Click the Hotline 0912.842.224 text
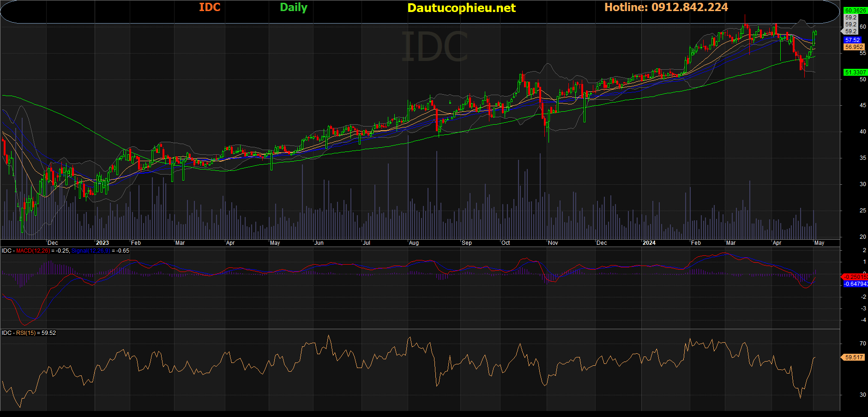Screen dimensions: 868x417 666,7
